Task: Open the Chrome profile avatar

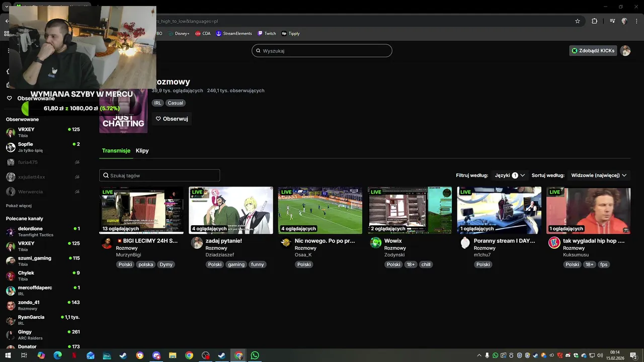Action: pyautogui.click(x=624, y=21)
